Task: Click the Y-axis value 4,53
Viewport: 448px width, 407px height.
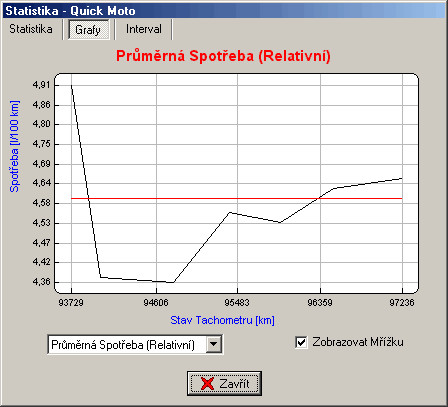Action: 41,223
